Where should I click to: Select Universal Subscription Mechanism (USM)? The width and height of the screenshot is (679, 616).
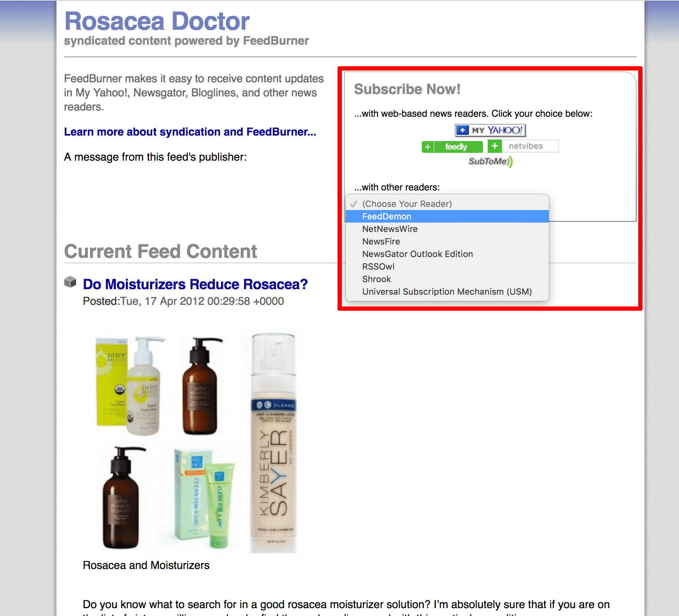click(447, 292)
